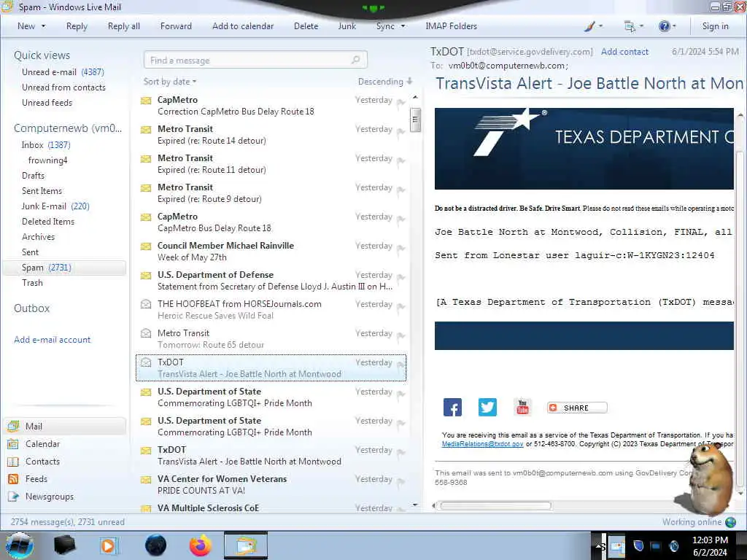Flag the CapMetro Bus Delay Route 18 message
The width and height of the screenshot is (747, 560).
pos(401,218)
